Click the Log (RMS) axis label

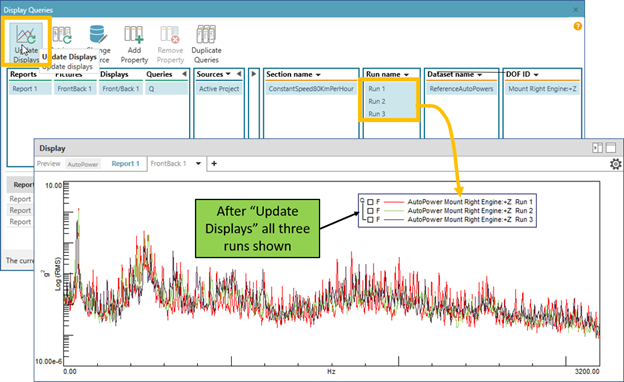pos(58,274)
